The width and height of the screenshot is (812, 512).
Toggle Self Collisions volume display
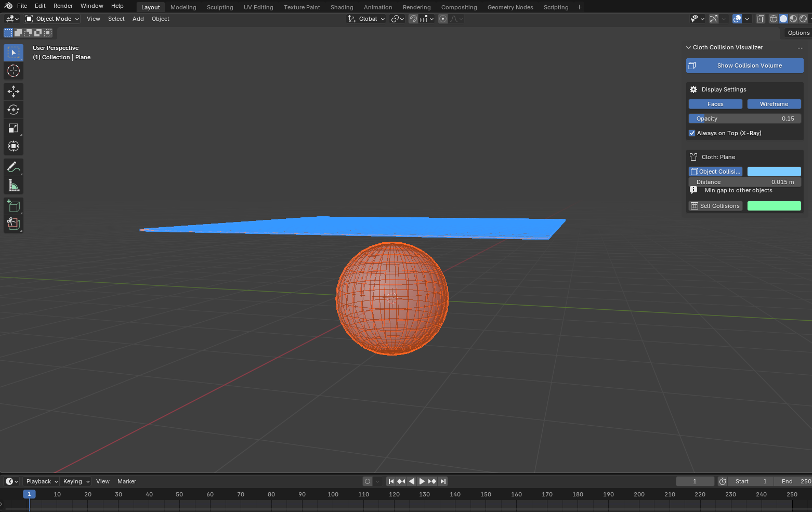[x=715, y=206]
